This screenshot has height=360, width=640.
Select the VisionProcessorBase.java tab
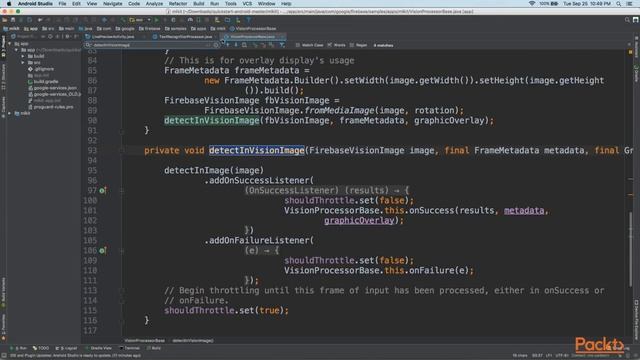[252, 37]
